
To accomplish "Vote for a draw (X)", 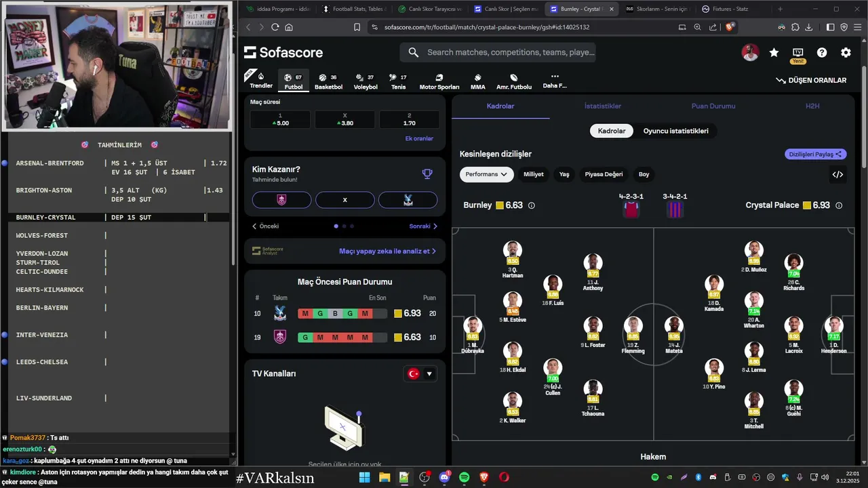I will (x=344, y=200).
